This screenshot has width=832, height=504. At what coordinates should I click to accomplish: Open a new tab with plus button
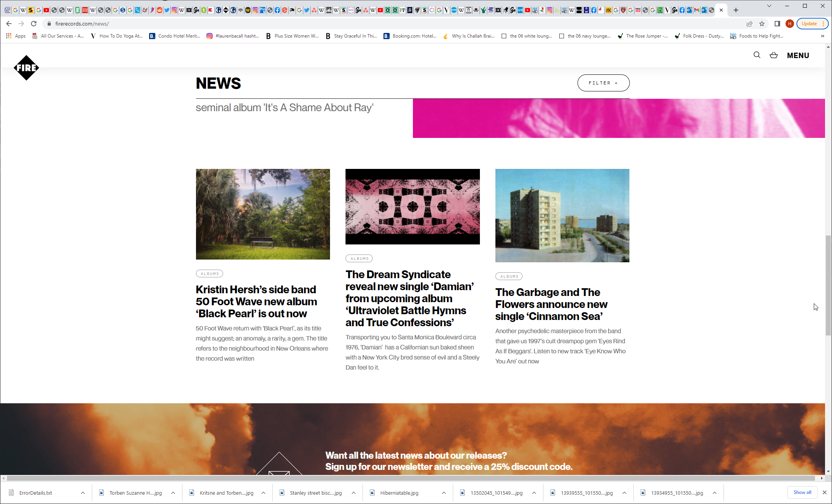point(736,10)
